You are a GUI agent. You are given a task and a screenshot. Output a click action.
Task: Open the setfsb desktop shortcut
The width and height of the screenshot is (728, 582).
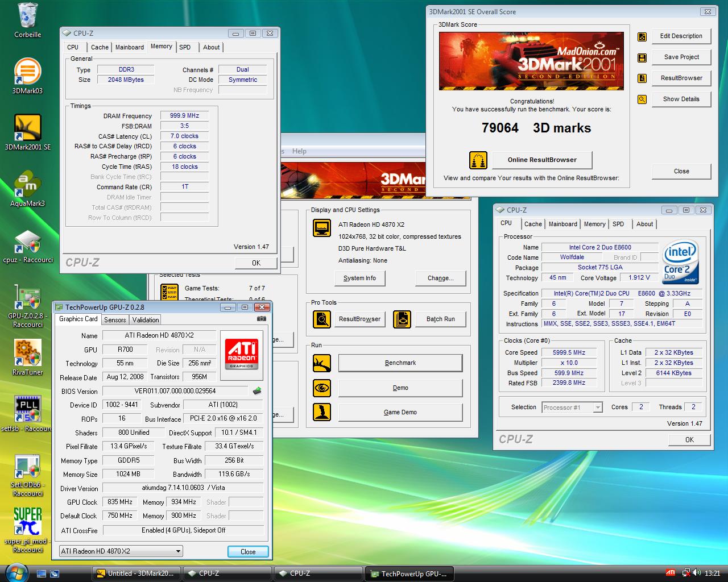click(27, 413)
